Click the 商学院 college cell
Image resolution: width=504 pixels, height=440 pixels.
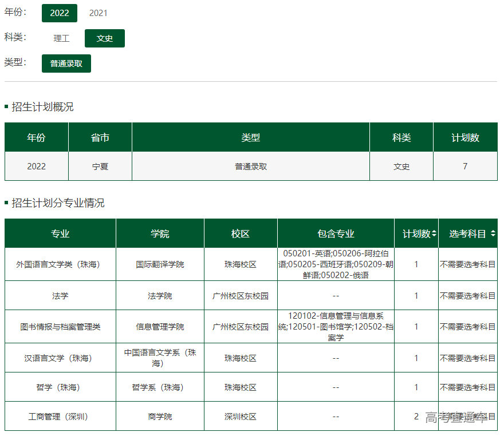coord(159,417)
